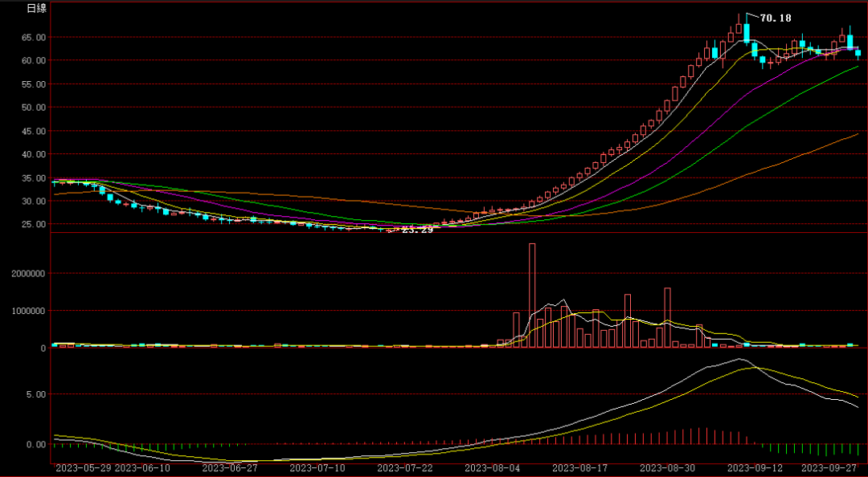The height and width of the screenshot is (477, 868).
Task: Click the 日線 daily chart label
Action: [37, 8]
